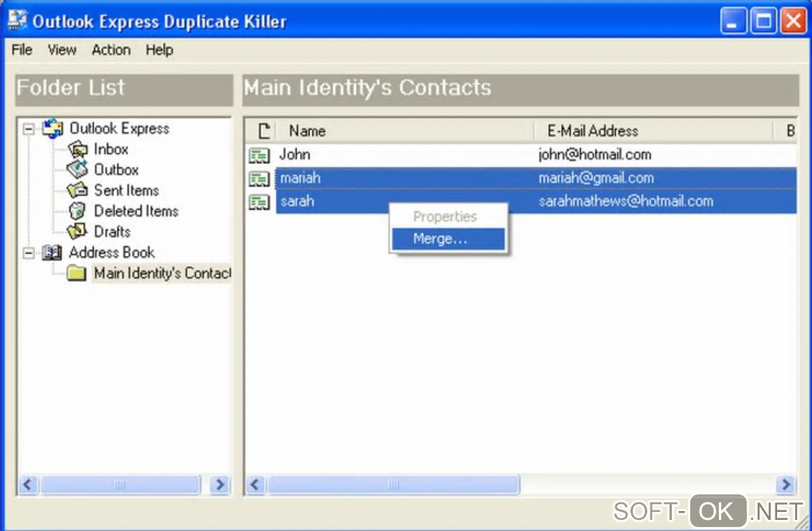Click the yellow Main Identity's Contacts folder icon
812x531 pixels.
pos(76,273)
